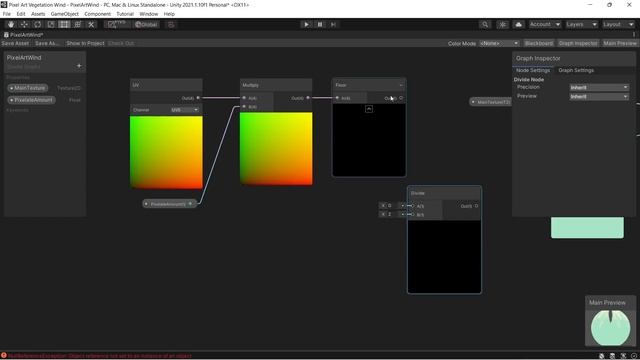Select the combined Transform tool

point(78,24)
